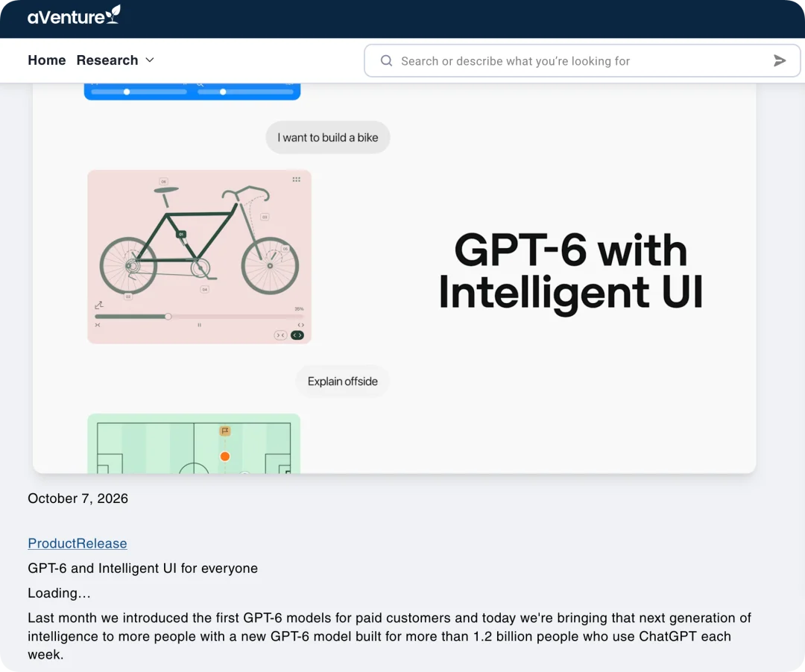The image size is (805, 672).
Task: Click the orange ball on soccer field
Action: click(225, 456)
